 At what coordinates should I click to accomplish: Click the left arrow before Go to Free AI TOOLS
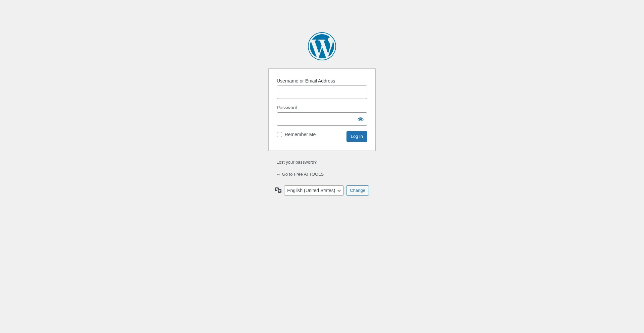point(278,174)
